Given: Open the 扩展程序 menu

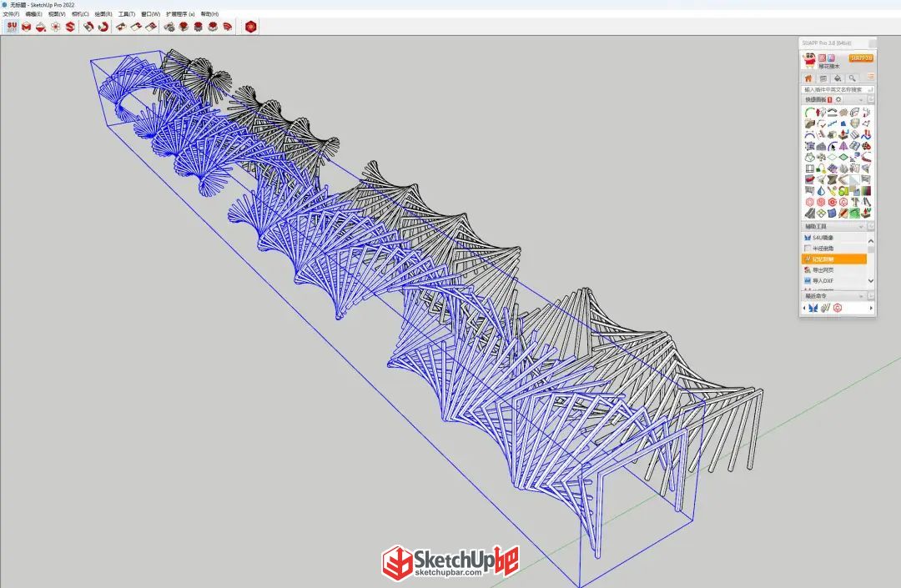Looking at the screenshot, I should click(x=180, y=14).
